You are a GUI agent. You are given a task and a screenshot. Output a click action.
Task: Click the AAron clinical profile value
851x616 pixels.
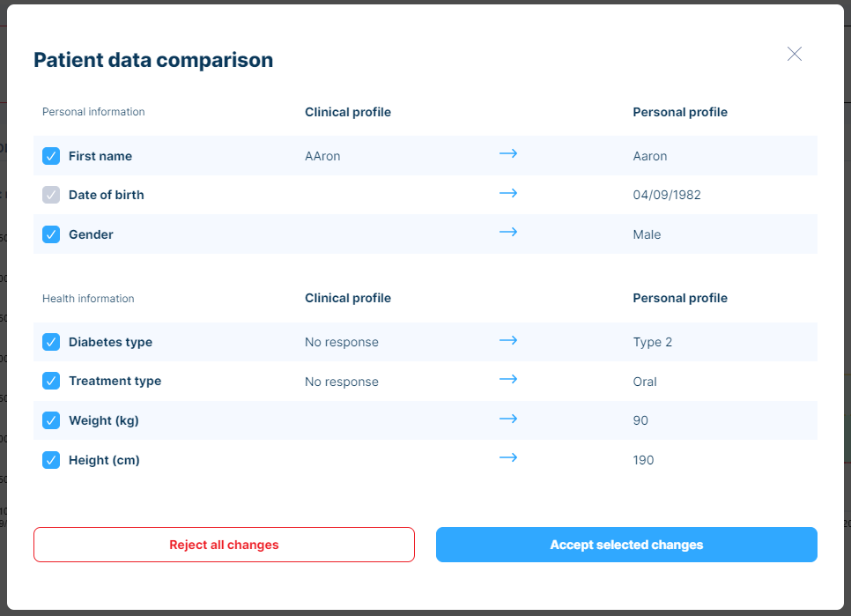coord(322,156)
